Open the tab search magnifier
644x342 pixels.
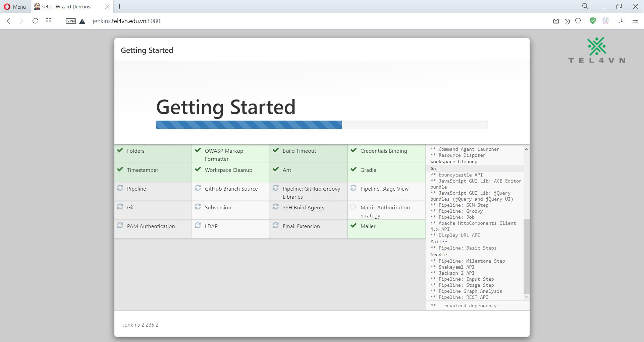click(x=585, y=6)
